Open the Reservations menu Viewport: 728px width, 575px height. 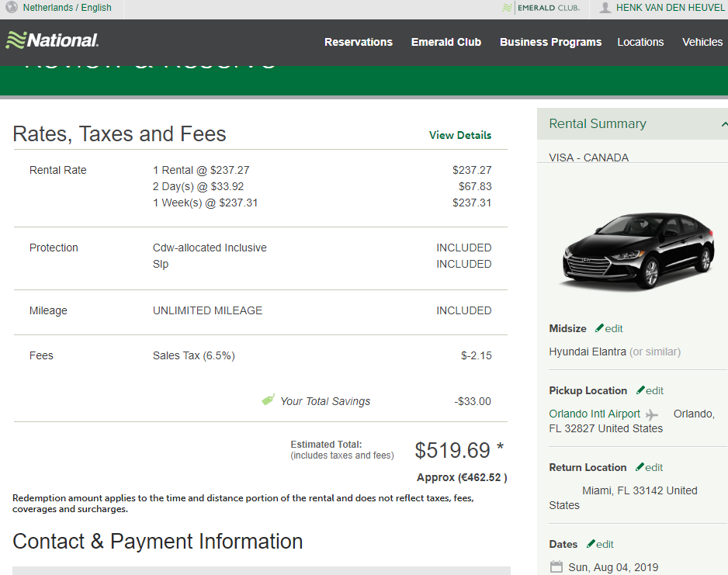coord(359,42)
